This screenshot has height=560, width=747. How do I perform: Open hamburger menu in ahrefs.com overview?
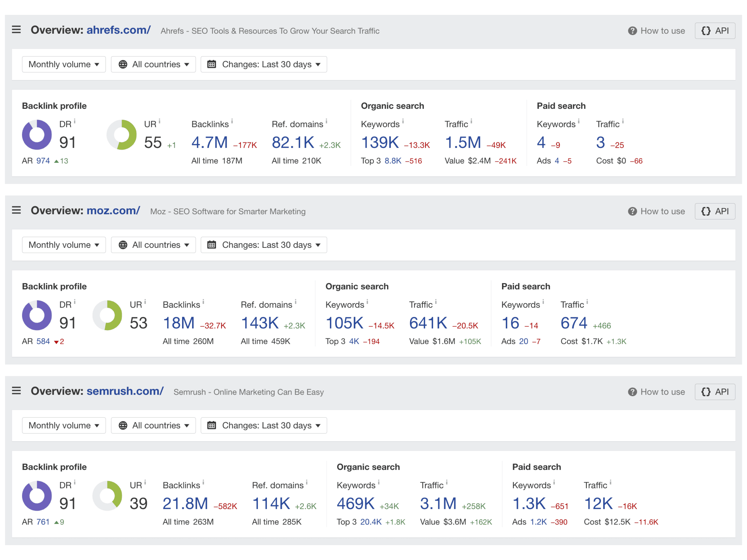[x=16, y=30]
